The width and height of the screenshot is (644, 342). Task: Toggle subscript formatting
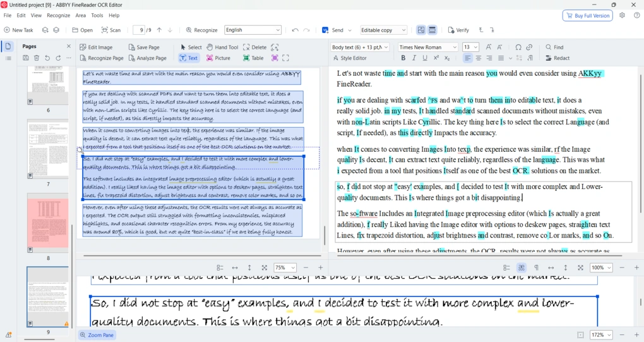tap(447, 58)
